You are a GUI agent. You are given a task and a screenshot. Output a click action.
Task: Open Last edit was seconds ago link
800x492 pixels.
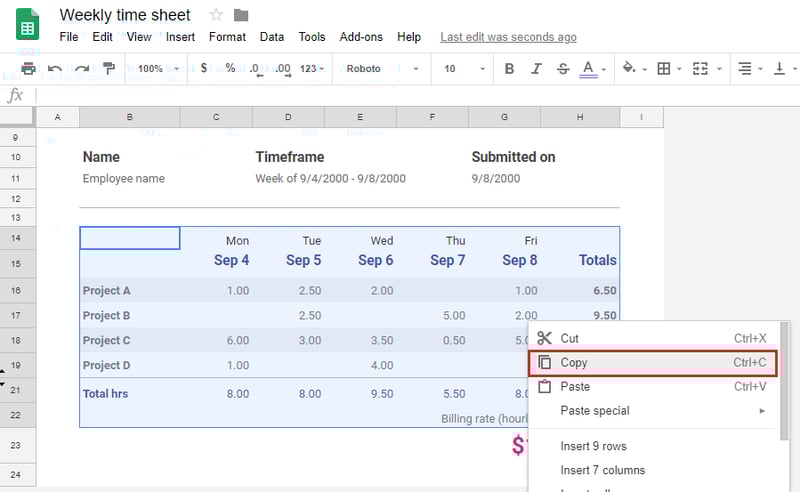(508, 37)
